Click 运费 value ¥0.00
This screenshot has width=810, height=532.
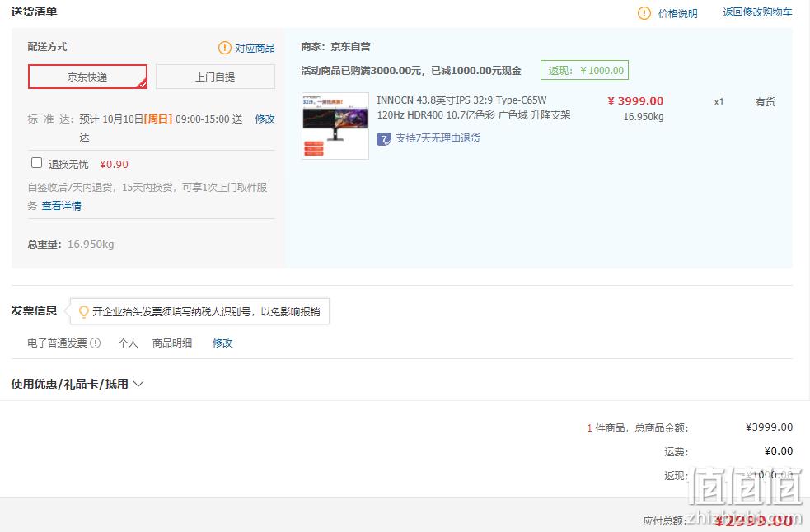pos(779,451)
